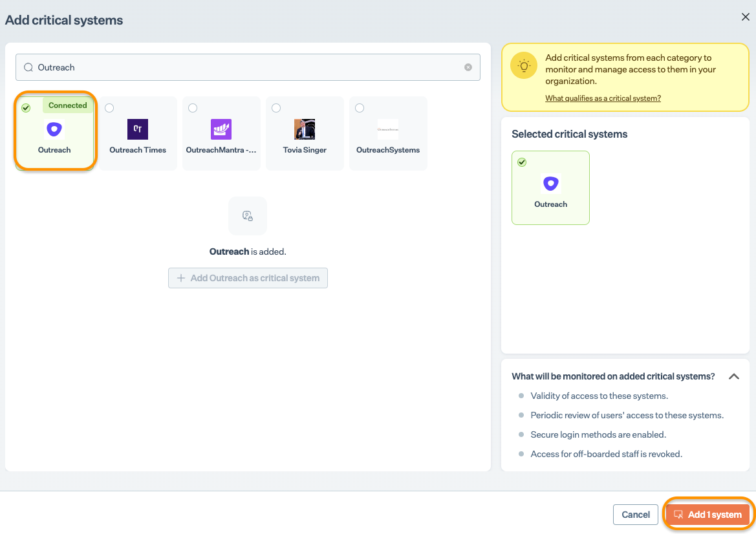Click the OutreachMantra purple logo

tap(221, 129)
